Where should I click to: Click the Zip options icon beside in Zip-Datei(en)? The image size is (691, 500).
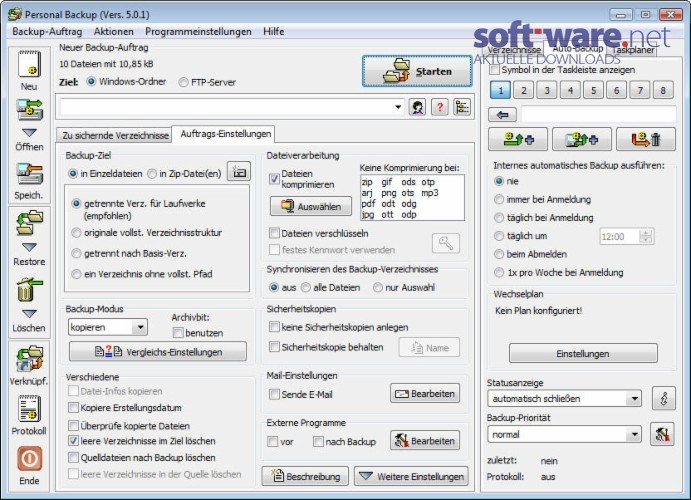pos(239,171)
